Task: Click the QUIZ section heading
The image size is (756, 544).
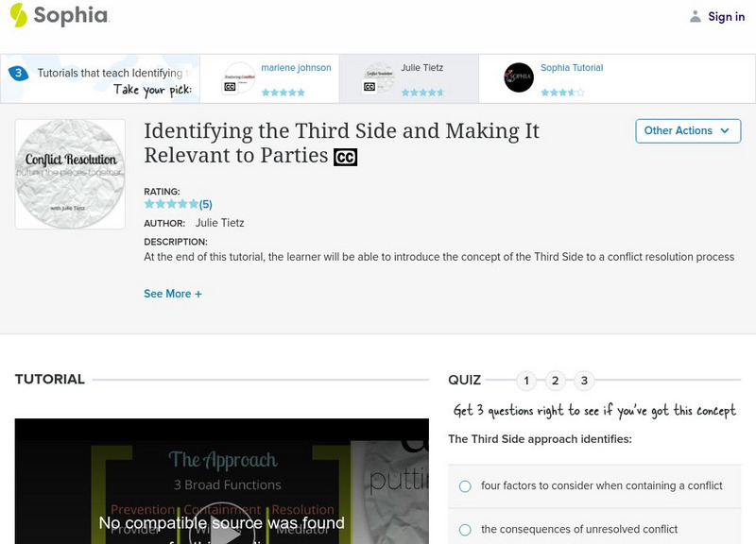Action: [x=464, y=381]
